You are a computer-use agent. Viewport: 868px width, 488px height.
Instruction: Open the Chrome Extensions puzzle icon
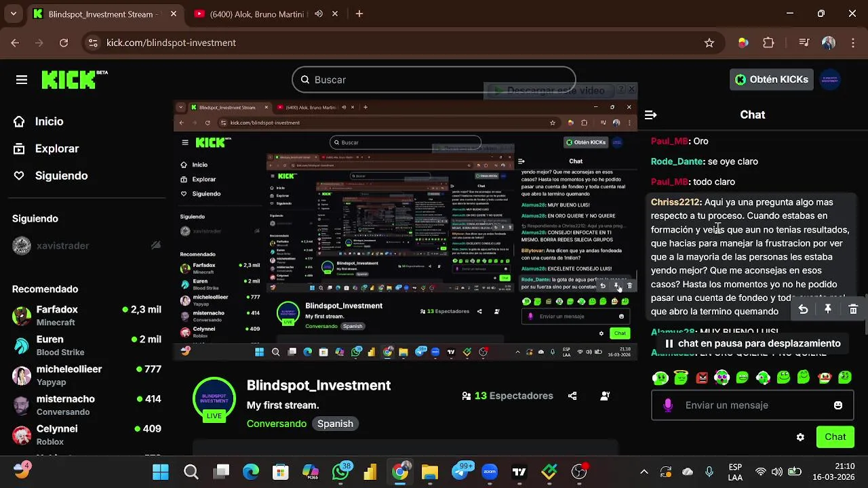tap(768, 43)
